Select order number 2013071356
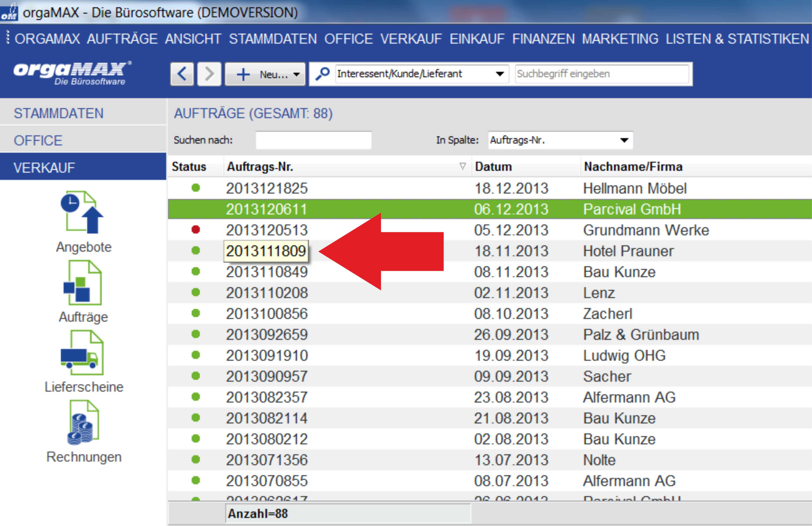The height and width of the screenshot is (526, 812). click(x=267, y=460)
